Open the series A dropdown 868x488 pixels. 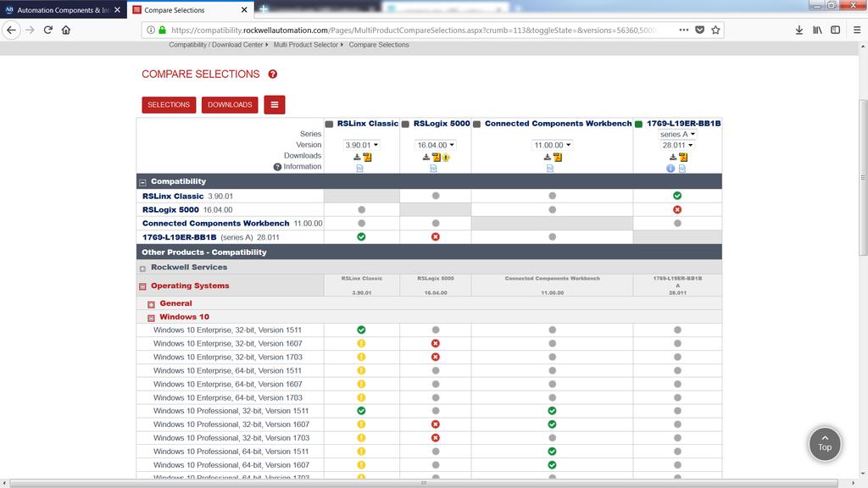click(x=677, y=134)
